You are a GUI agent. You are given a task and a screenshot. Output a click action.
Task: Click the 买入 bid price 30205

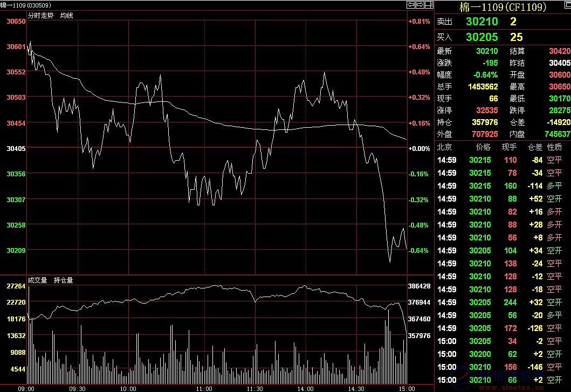(481, 37)
